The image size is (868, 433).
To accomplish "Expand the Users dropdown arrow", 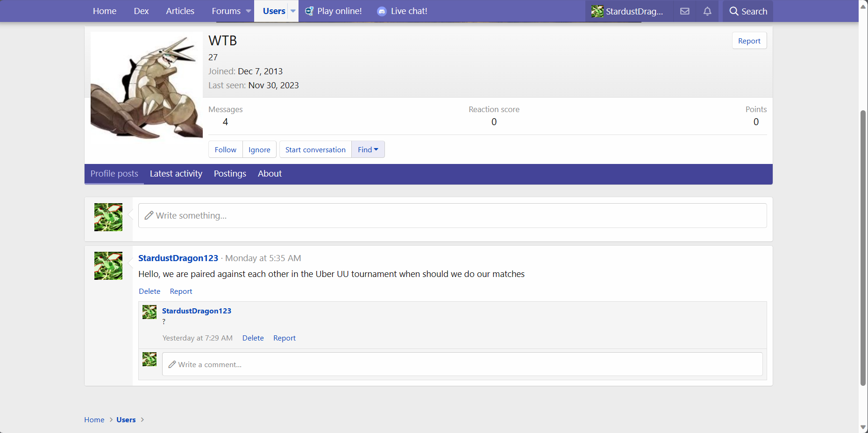I will click(x=293, y=11).
